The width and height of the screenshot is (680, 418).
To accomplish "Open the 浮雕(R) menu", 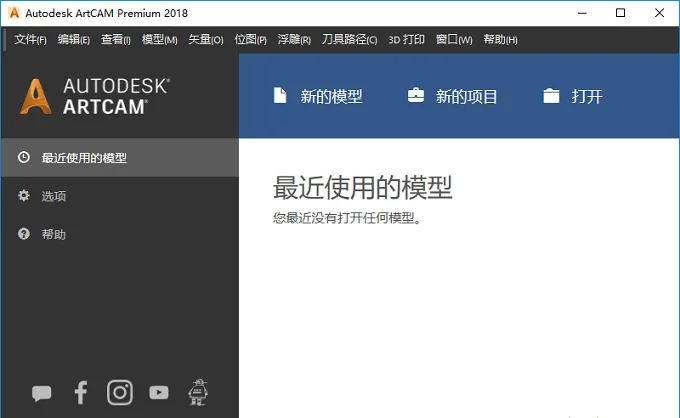I will 294,39.
